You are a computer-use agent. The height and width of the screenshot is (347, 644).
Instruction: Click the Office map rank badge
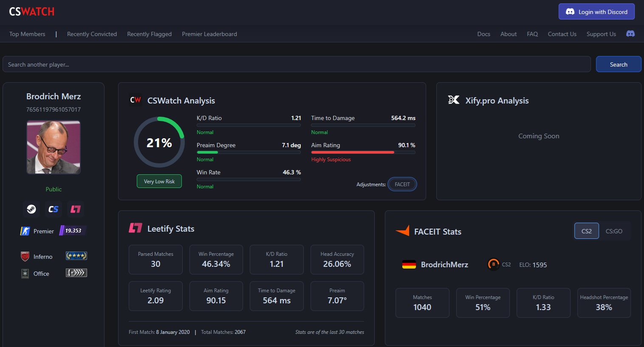click(76, 273)
